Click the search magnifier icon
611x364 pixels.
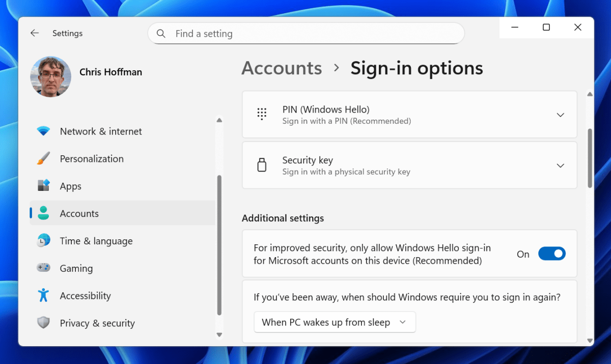(x=161, y=33)
